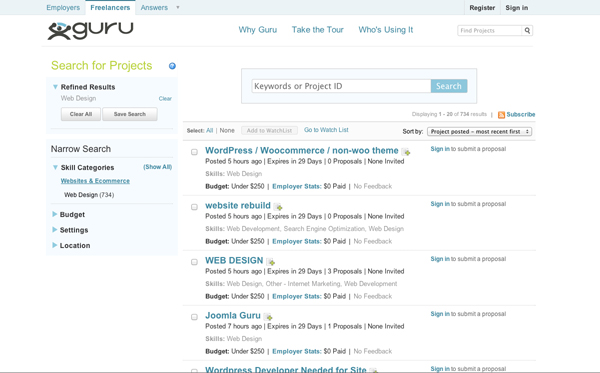Click 'Displaying 1 - 20 of 734 results' text
The image size is (600, 373).
(x=449, y=114)
